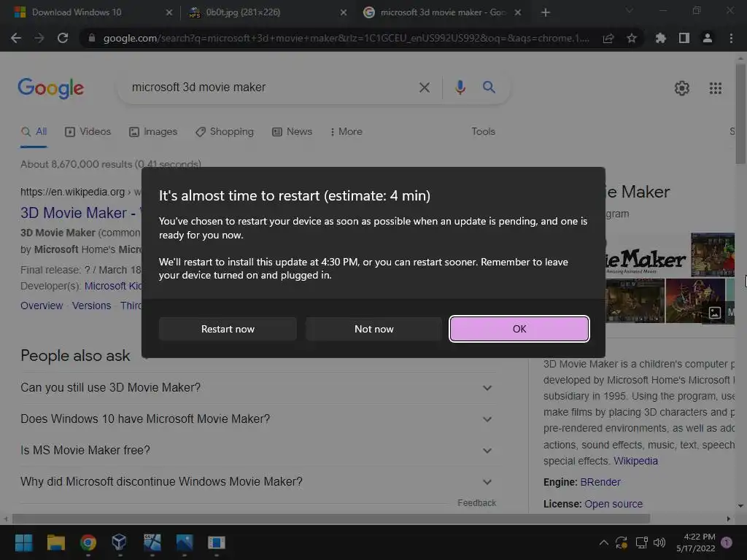
Task: Open the 3D Movie Maker Wikipedia result
Action: click(x=80, y=213)
